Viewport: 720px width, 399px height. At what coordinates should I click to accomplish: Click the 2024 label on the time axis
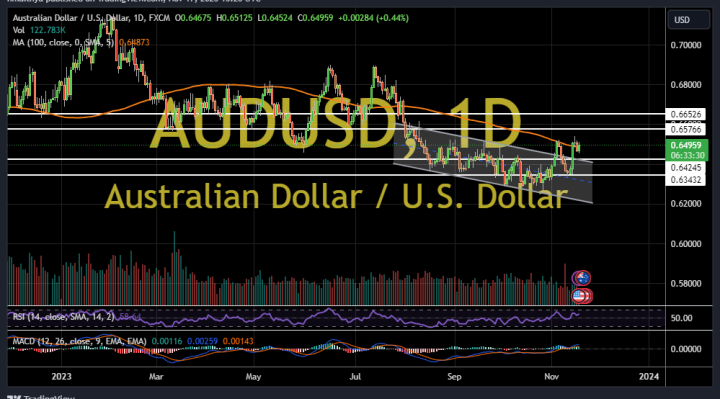click(x=649, y=377)
